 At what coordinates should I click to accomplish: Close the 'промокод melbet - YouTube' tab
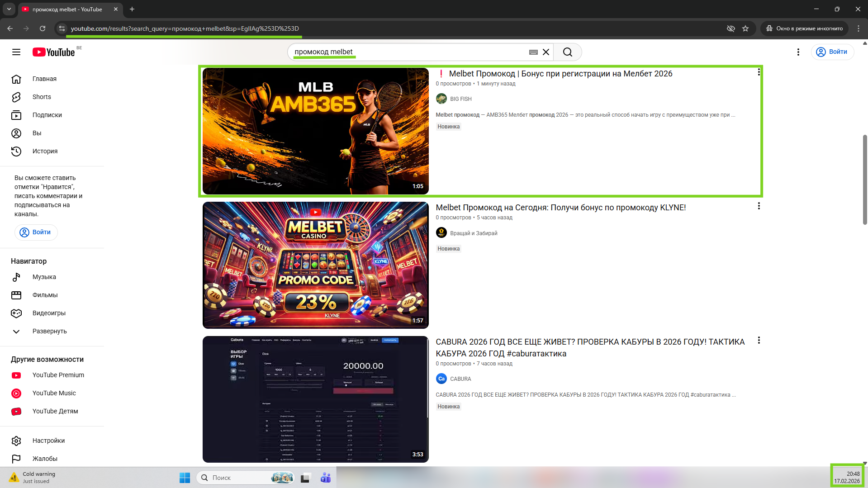coord(116,9)
